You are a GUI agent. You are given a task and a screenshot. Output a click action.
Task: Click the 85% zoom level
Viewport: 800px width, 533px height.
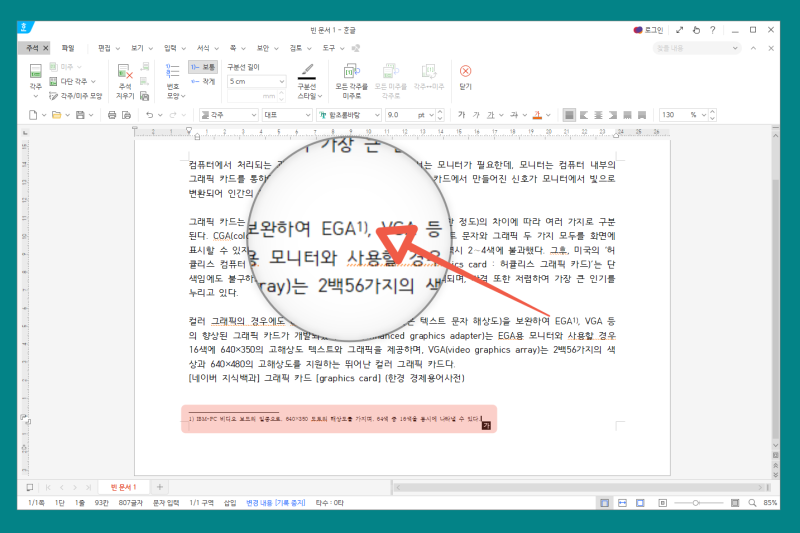click(x=770, y=503)
